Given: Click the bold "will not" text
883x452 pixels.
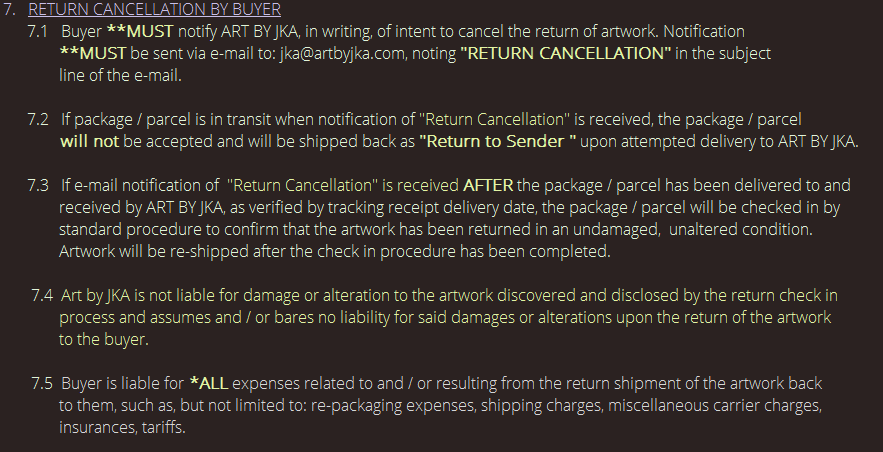Looking at the screenshot, I should tap(89, 141).
